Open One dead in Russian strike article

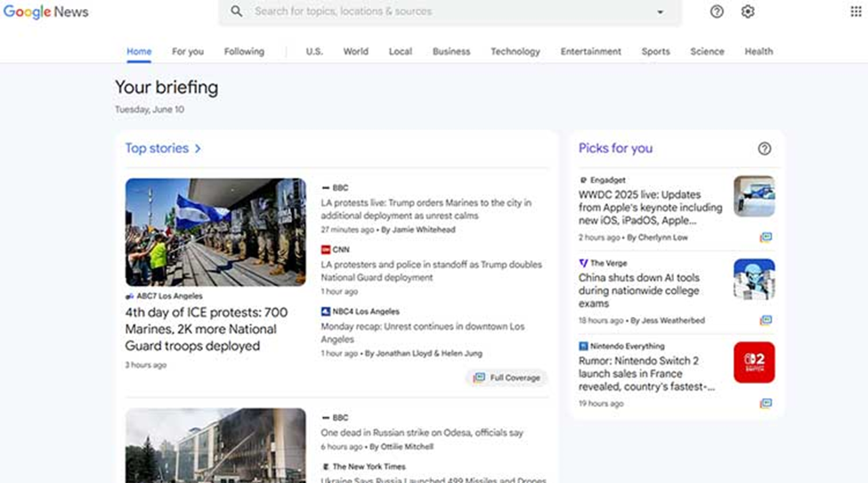422,432
